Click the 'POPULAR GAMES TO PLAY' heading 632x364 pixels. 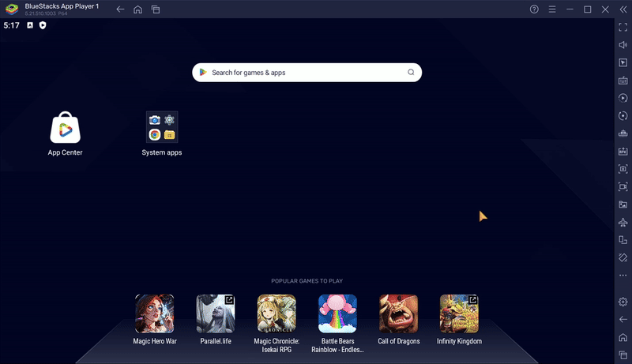pos(307,281)
